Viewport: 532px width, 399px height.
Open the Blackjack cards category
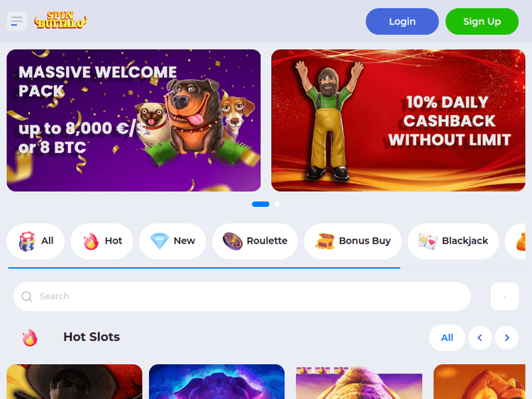[x=453, y=241]
